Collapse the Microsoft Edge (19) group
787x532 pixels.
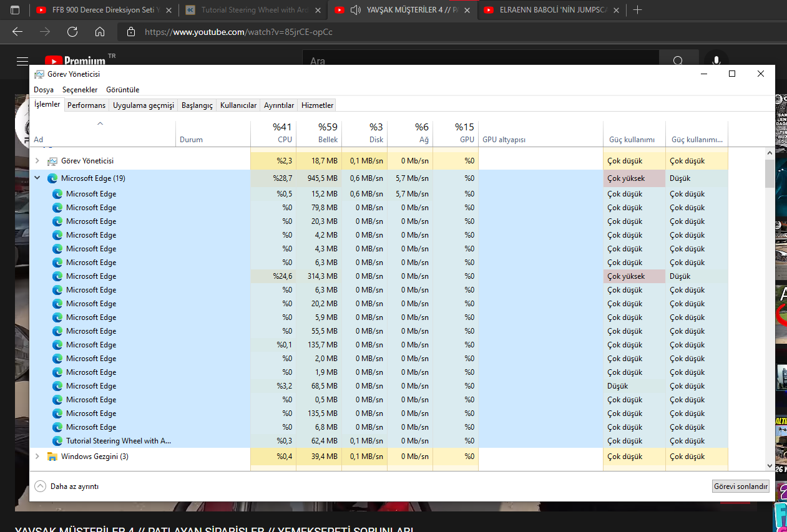click(x=37, y=178)
